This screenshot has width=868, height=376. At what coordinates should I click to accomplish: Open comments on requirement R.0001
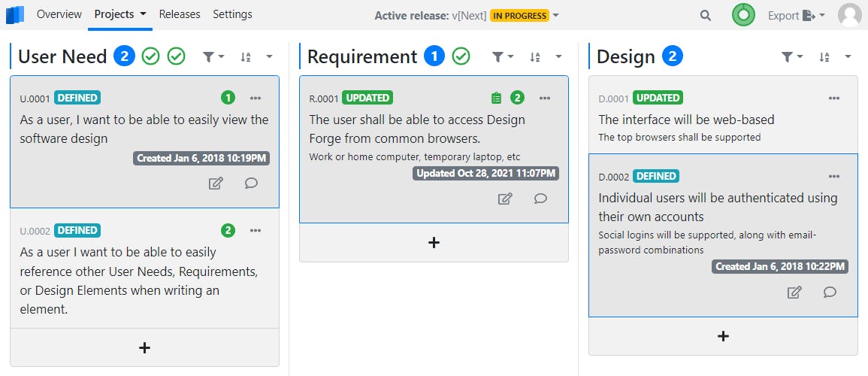click(x=540, y=199)
